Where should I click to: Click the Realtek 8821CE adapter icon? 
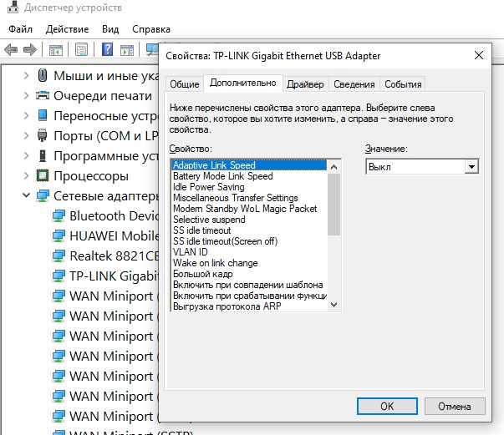[59, 255]
